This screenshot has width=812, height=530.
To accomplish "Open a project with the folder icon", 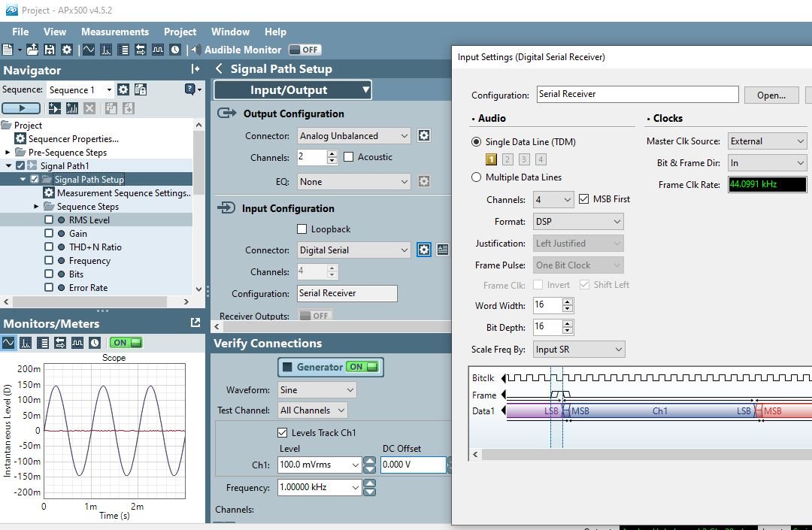I will click(x=32, y=50).
